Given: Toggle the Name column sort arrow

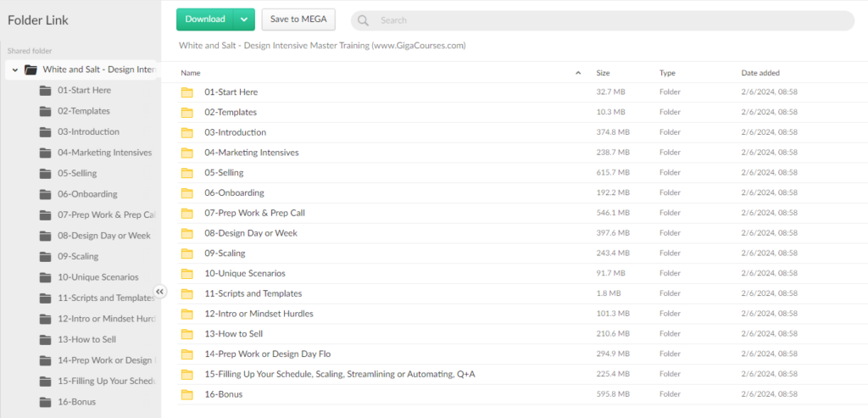Looking at the screenshot, I should pyautogui.click(x=578, y=73).
